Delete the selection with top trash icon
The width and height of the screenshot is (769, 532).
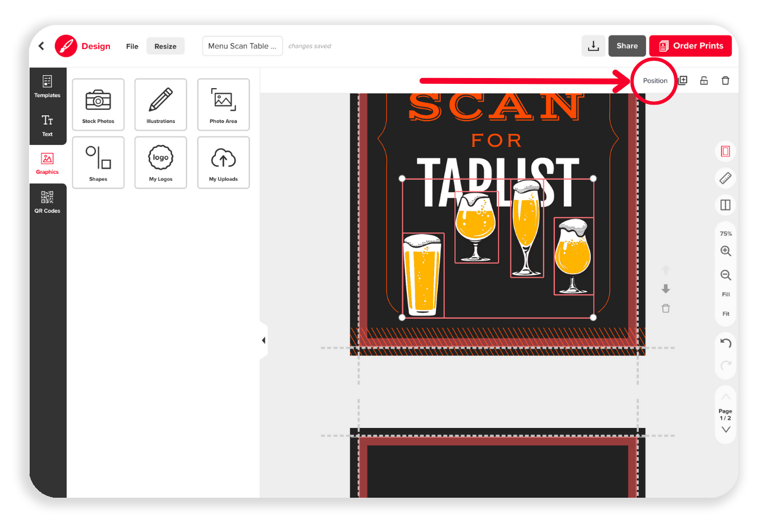(x=725, y=80)
